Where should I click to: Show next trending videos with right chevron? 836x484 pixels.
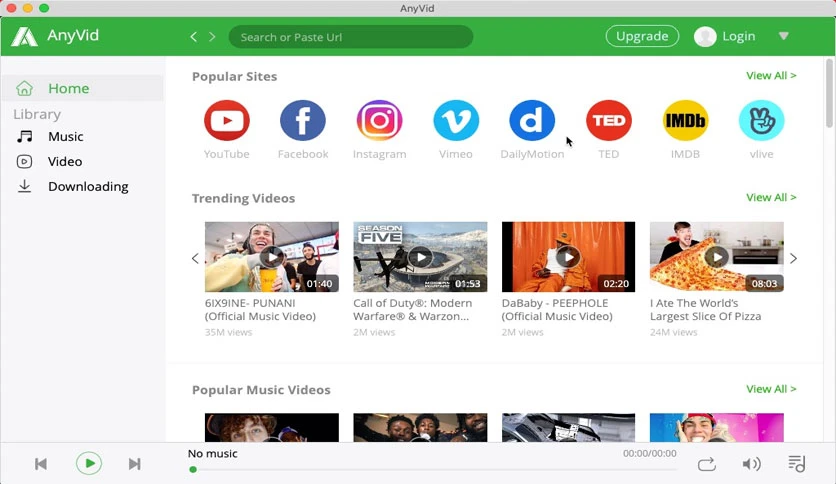[793, 259]
